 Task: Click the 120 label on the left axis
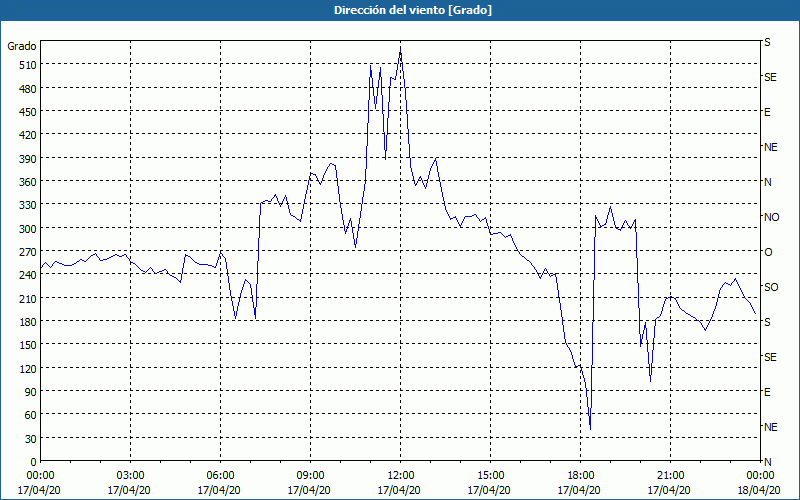[28, 368]
